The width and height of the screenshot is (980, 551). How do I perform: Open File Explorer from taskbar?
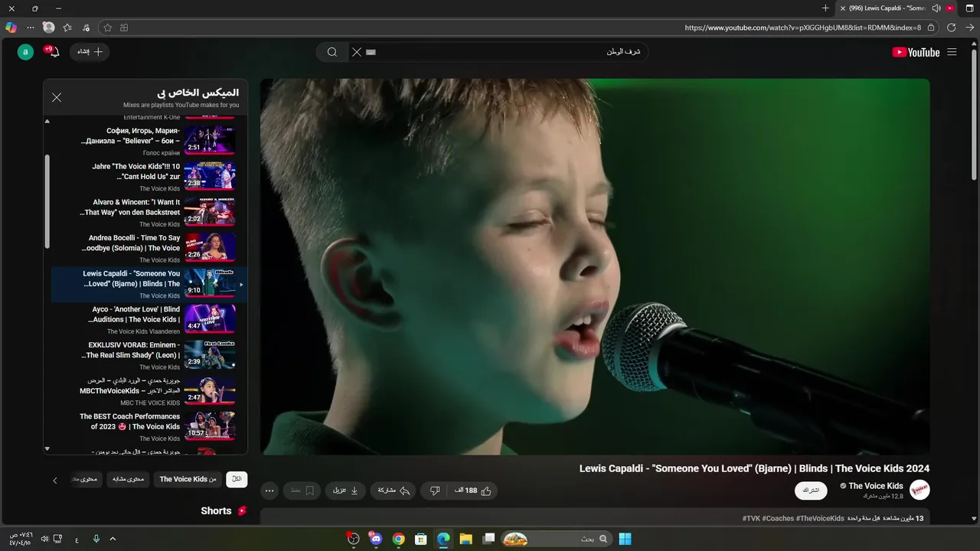pyautogui.click(x=465, y=539)
